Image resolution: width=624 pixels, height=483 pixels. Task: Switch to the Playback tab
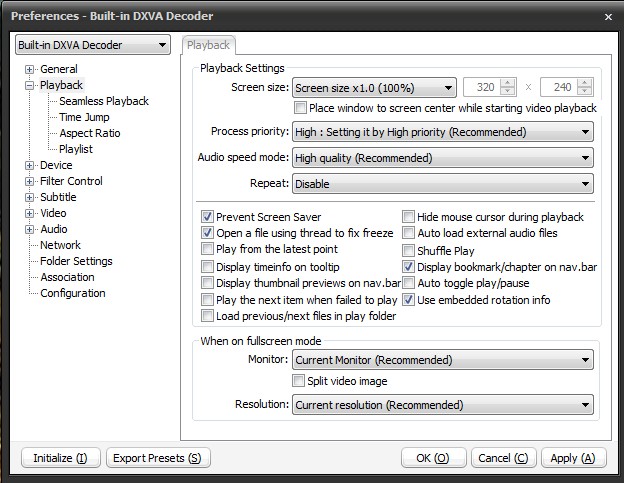[209, 45]
